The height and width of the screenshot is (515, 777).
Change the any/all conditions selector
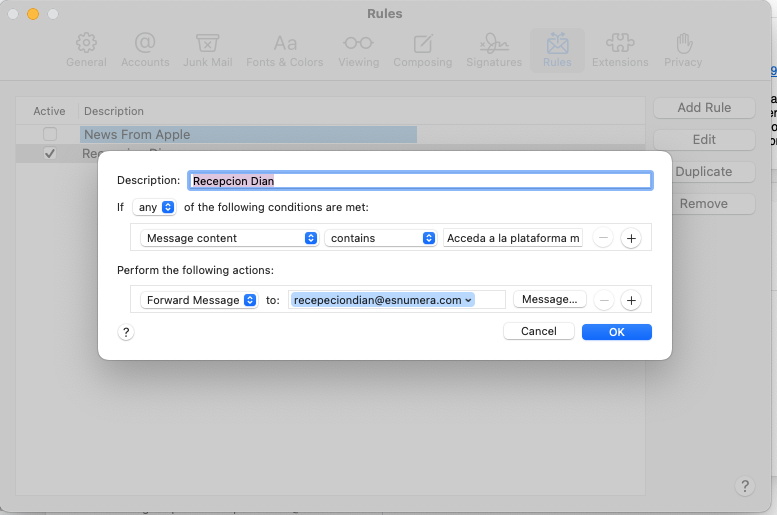tap(154, 207)
